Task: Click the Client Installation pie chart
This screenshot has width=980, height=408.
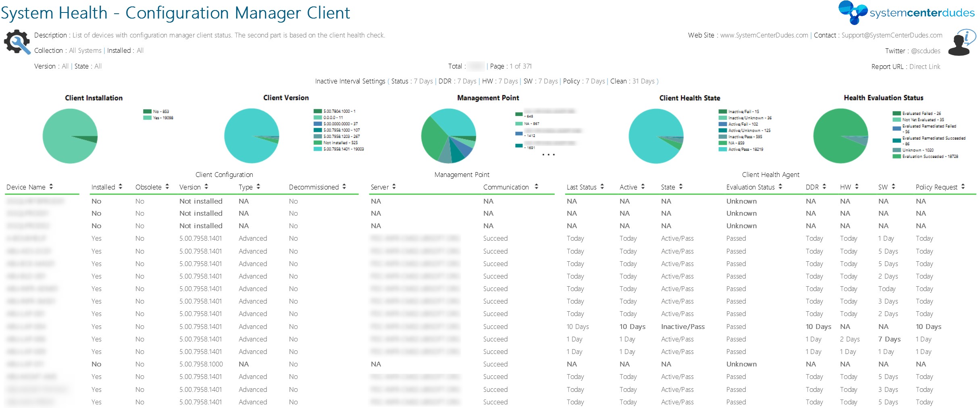Action: pyautogui.click(x=70, y=136)
